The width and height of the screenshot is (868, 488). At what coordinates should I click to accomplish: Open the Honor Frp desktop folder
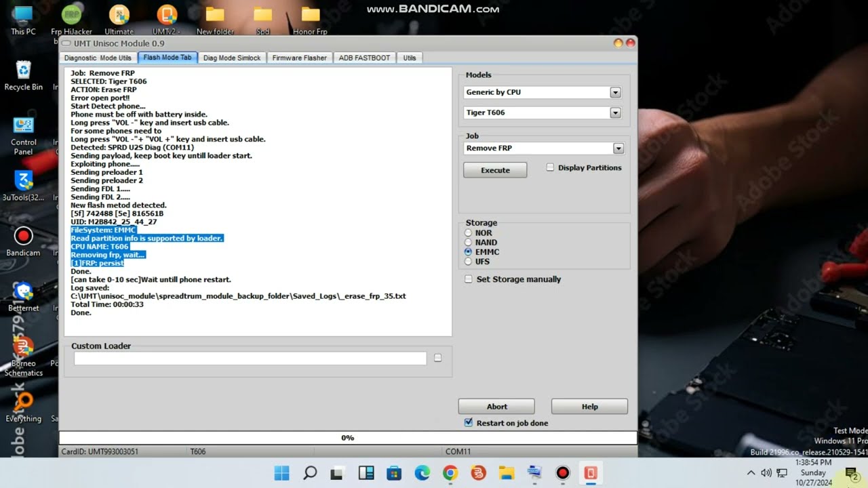click(x=311, y=20)
